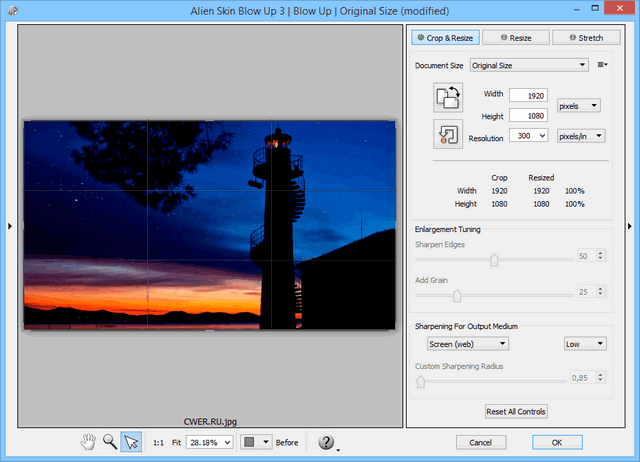
Task: Open the Document Size dropdown
Action: 529,66
